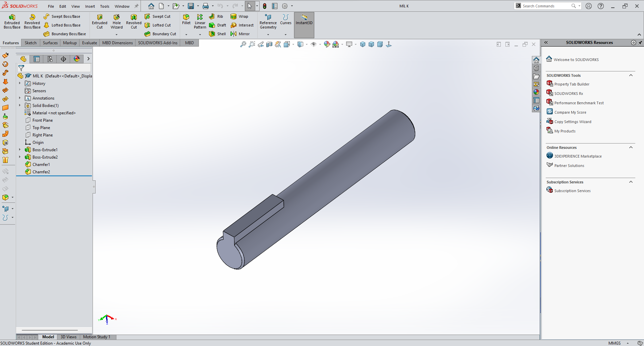Open Copy Settings Wizard
The width and height of the screenshot is (644, 346).
(x=573, y=122)
